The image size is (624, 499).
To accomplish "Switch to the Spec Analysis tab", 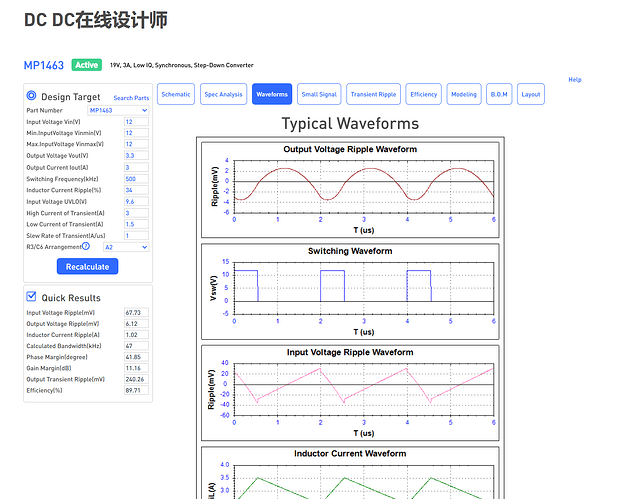I will coord(223,94).
